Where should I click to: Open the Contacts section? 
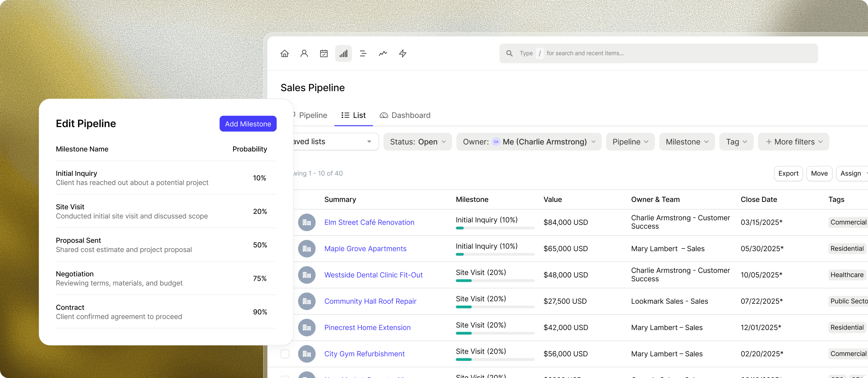304,53
